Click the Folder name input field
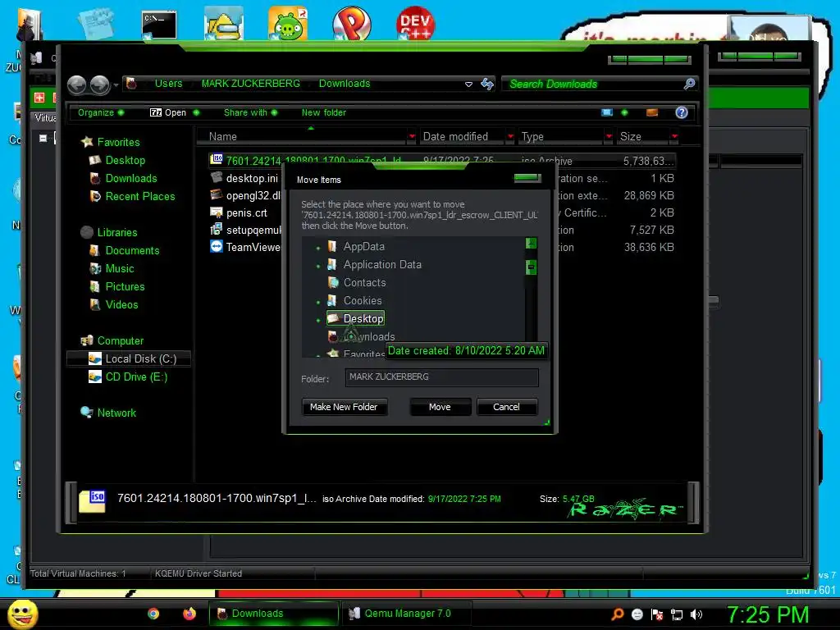The height and width of the screenshot is (630, 840). (442, 377)
